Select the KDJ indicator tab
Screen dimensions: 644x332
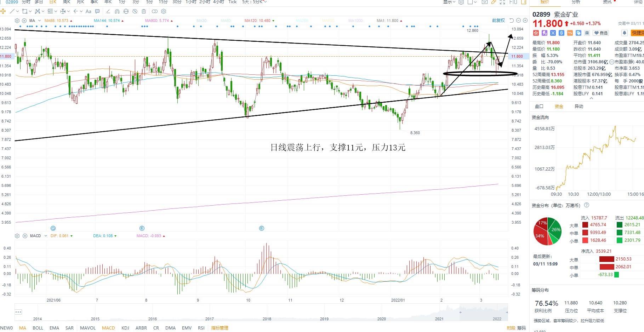[125, 328]
